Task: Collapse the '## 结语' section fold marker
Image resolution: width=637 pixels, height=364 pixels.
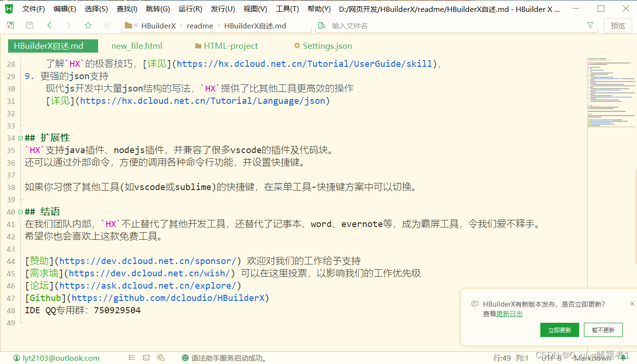Action: point(20,212)
